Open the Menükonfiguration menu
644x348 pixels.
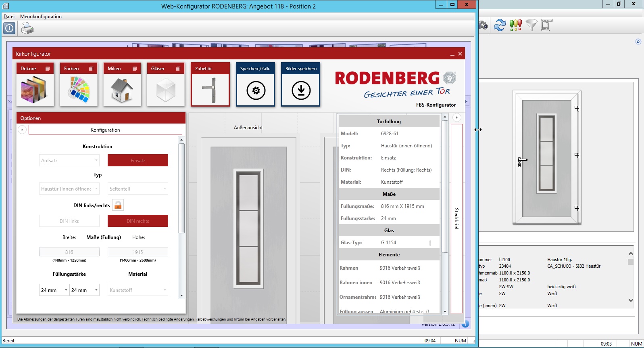41,17
